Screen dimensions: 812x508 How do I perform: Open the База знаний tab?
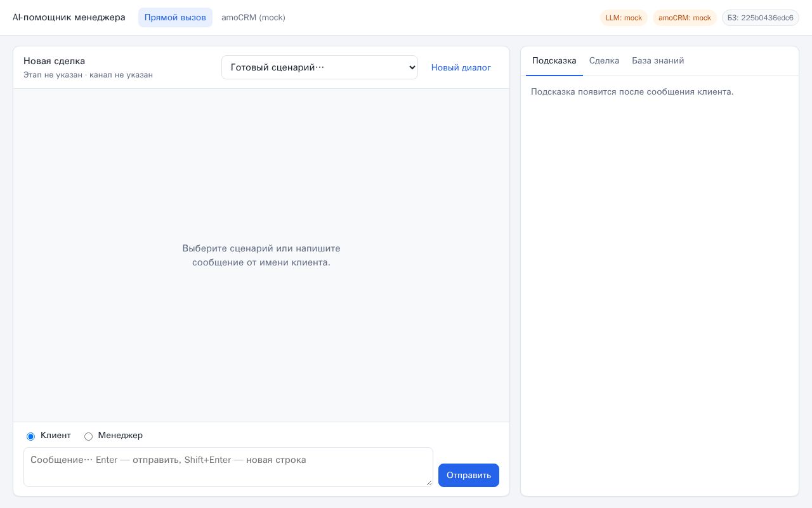658,61
